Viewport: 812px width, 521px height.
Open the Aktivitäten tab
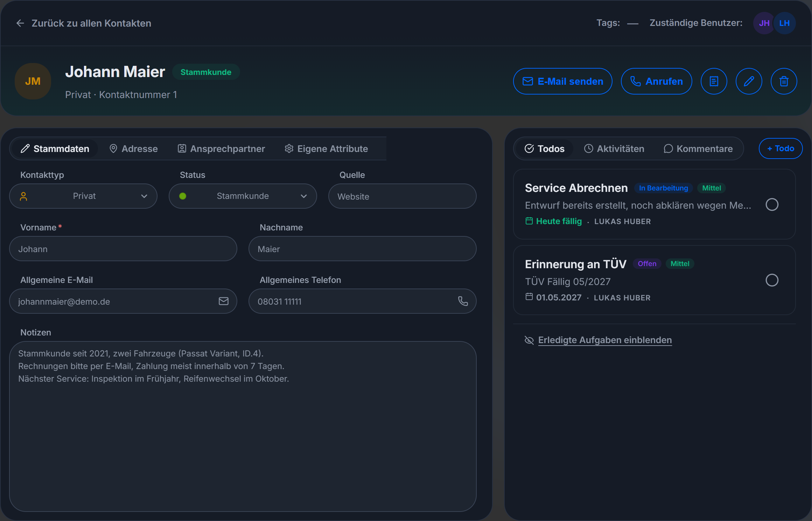pyautogui.click(x=614, y=148)
